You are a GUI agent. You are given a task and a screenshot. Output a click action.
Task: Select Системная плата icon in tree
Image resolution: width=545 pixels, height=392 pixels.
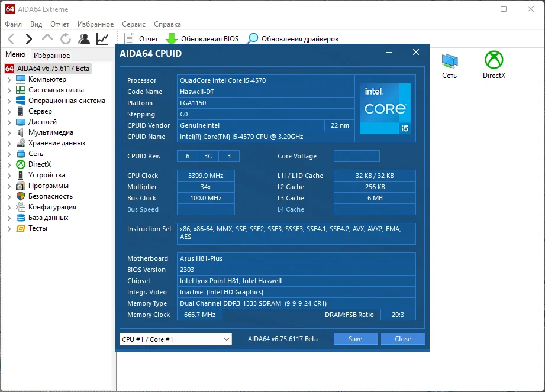click(21, 90)
